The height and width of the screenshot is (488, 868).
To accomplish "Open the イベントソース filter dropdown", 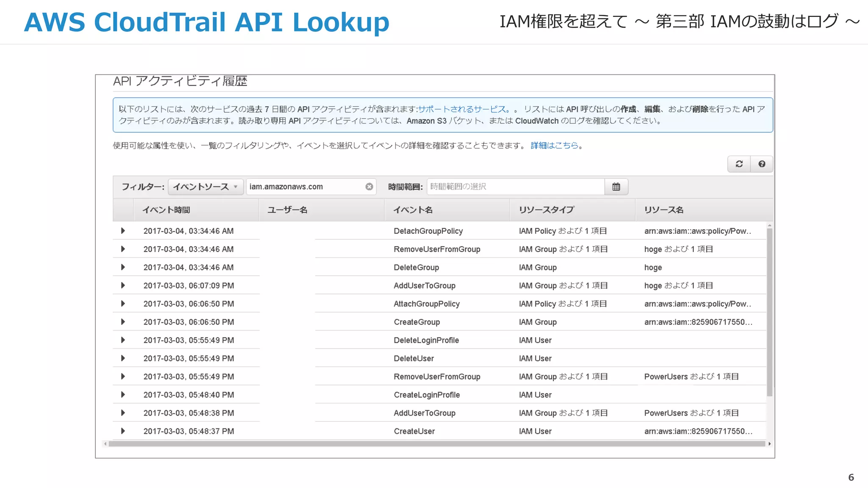I will (206, 187).
